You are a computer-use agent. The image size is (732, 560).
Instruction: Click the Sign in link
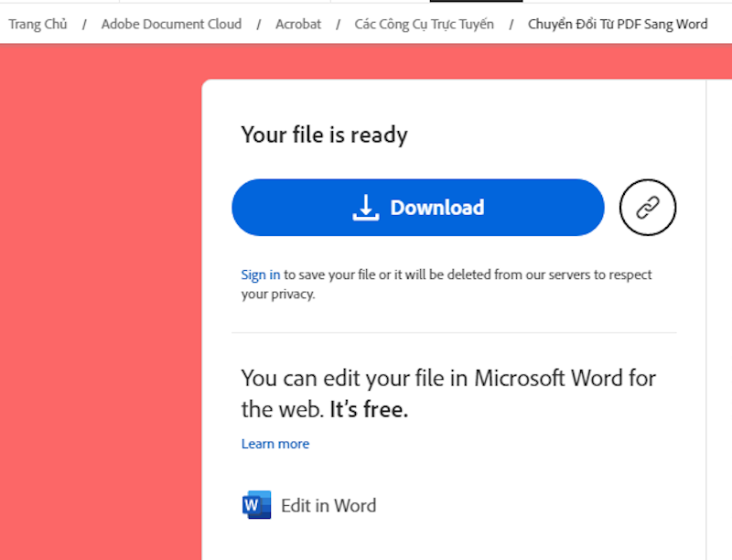261,275
